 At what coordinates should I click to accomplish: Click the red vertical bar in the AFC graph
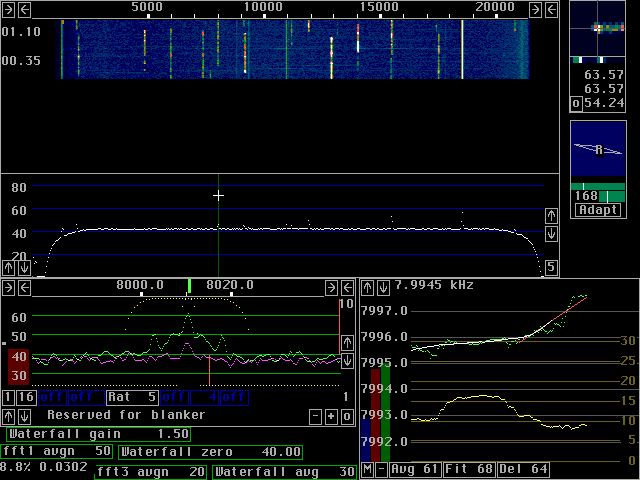tap(376, 415)
